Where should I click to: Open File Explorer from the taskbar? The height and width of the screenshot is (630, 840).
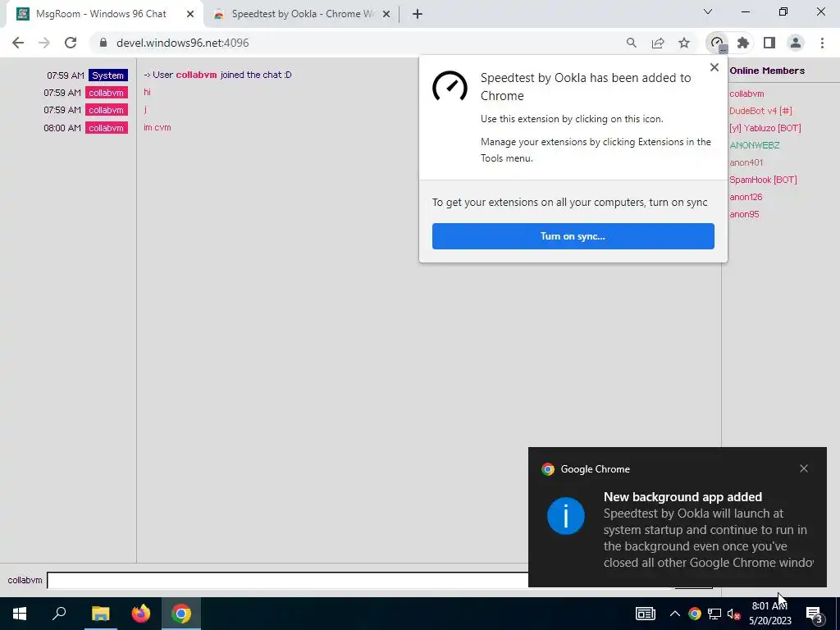click(x=100, y=614)
